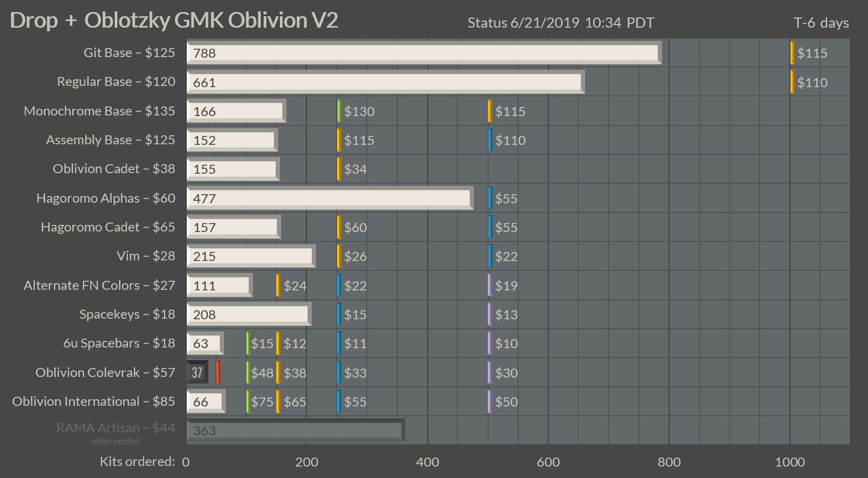The image size is (868, 478).
Task: Click the Hagoromo Alphas 477 bar
Action: [329, 198]
